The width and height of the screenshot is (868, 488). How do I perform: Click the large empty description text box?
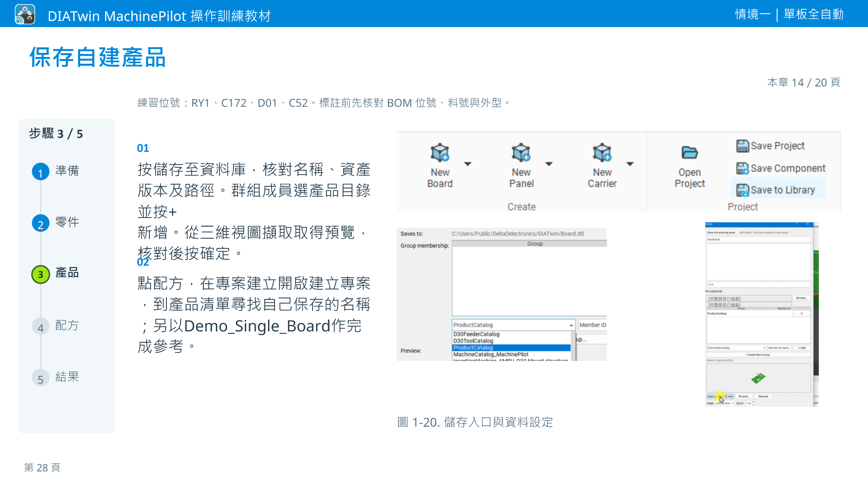tap(758, 262)
